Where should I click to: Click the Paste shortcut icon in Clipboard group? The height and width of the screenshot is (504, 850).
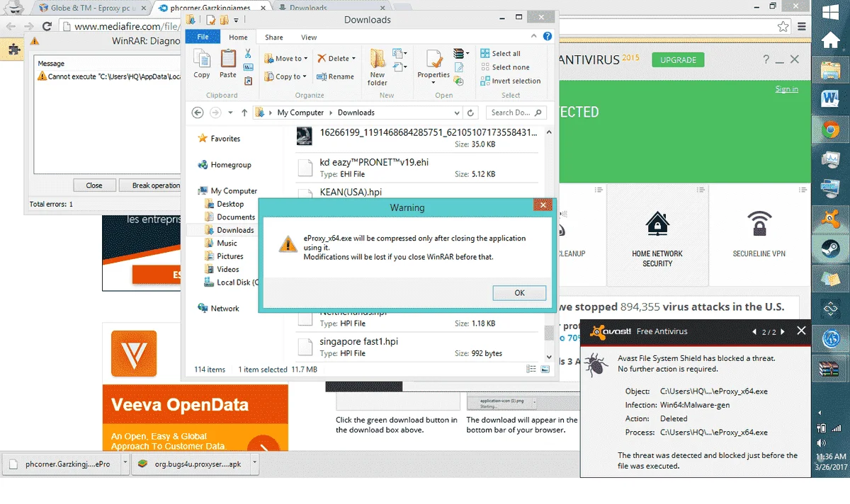(248, 81)
